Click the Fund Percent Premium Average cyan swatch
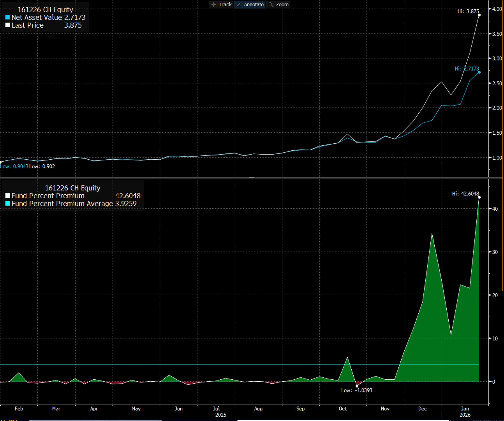The width and height of the screenshot is (504, 421). click(x=8, y=203)
